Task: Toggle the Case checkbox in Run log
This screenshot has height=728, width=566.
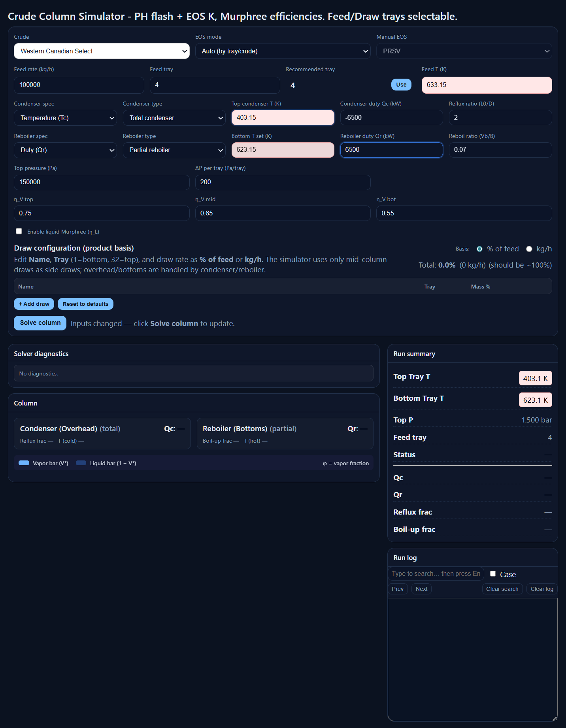Action: click(x=493, y=573)
